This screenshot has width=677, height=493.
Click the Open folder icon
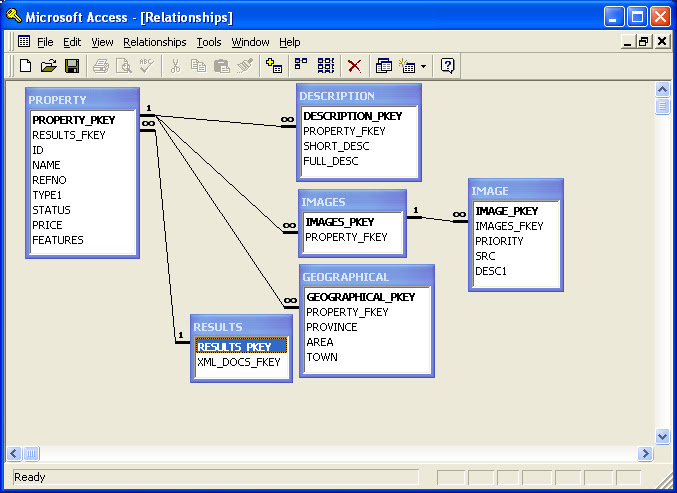point(49,66)
